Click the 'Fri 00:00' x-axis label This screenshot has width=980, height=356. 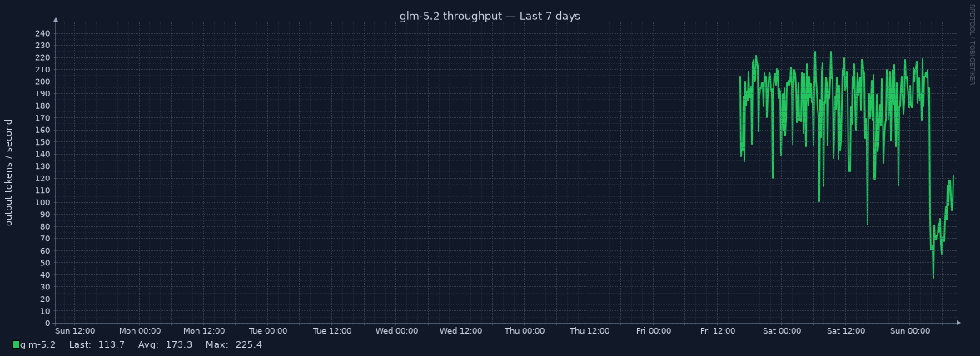(x=653, y=331)
